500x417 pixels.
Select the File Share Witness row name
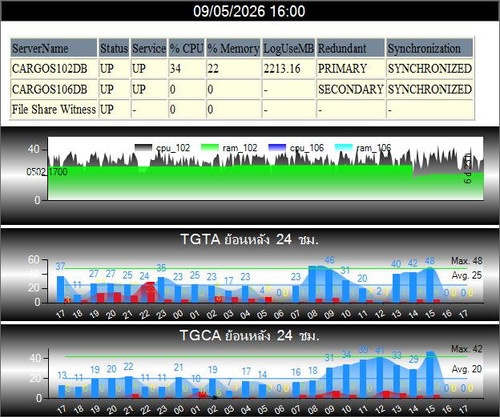pyautogui.click(x=54, y=109)
